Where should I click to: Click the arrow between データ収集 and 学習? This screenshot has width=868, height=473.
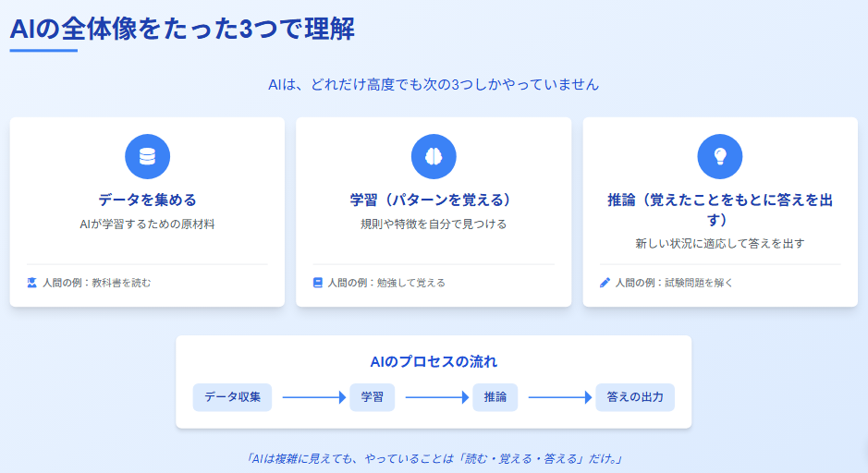tap(312, 397)
